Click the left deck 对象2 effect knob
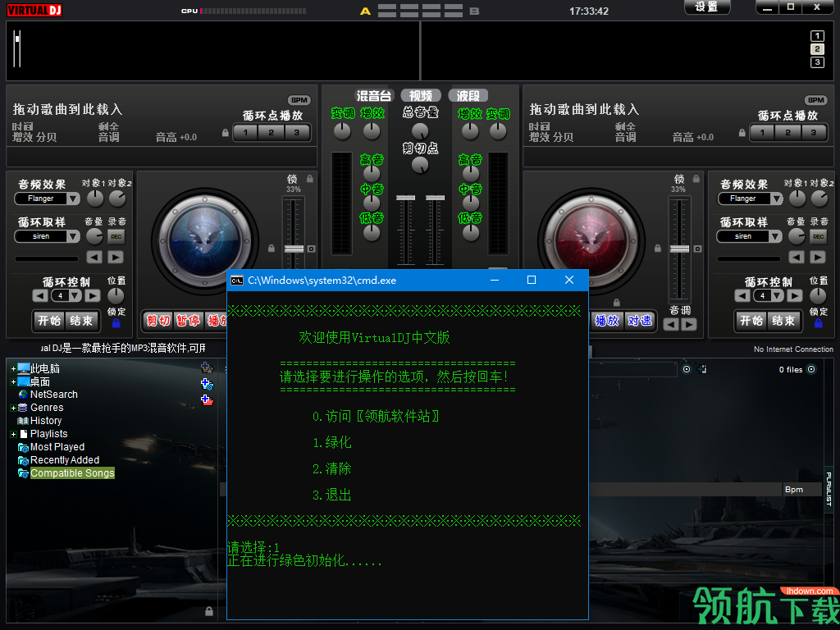Viewport: 840px width, 630px height. (117, 199)
